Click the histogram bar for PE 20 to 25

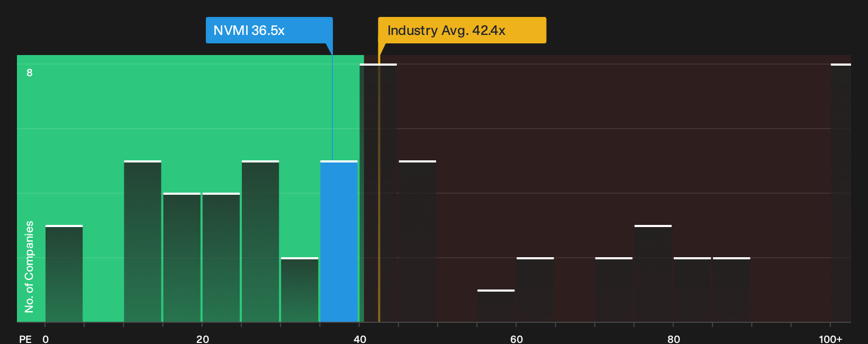click(221, 257)
